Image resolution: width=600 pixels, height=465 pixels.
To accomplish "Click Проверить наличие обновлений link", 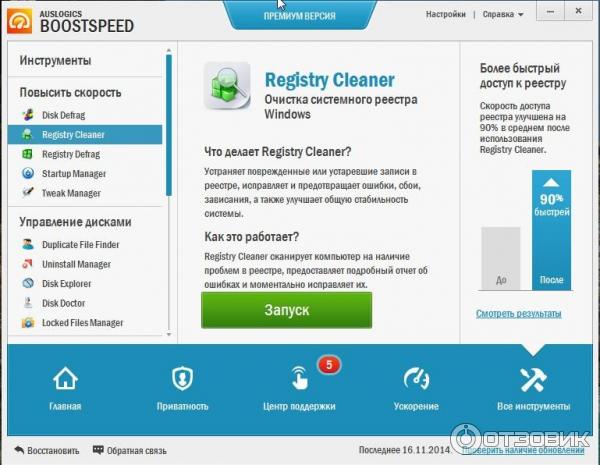I will point(523,450).
